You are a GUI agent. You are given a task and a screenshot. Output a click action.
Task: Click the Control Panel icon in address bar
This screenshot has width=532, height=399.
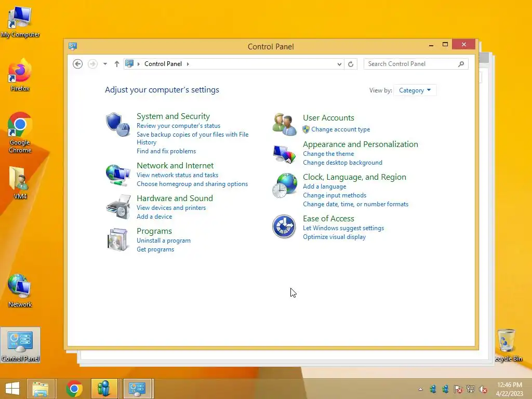pyautogui.click(x=129, y=63)
